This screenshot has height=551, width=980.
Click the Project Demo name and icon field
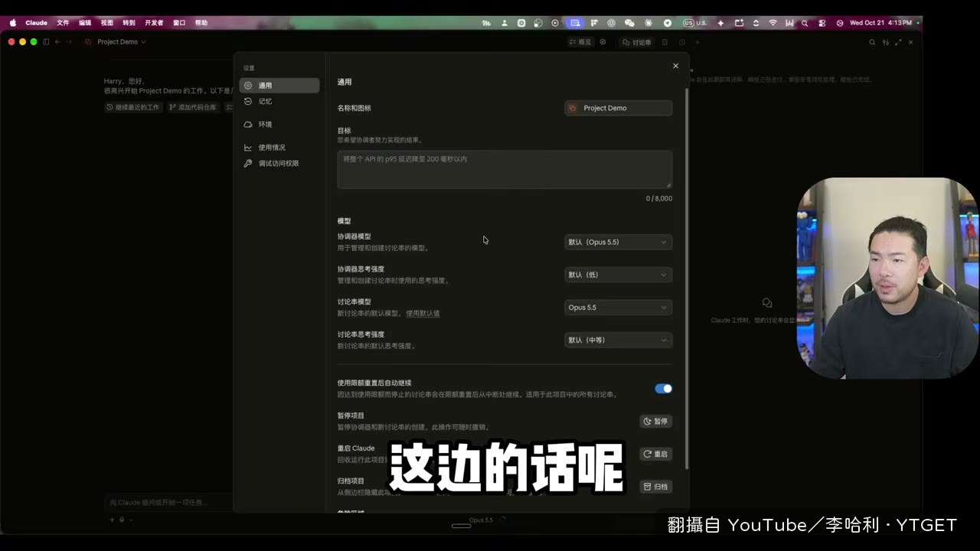point(619,108)
